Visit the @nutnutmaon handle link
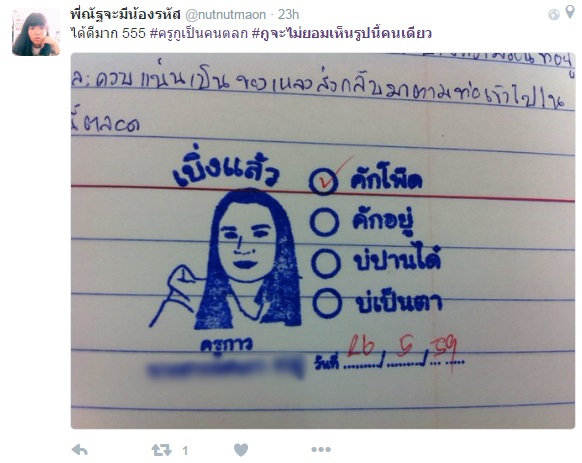582x463 pixels. tap(225, 14)
